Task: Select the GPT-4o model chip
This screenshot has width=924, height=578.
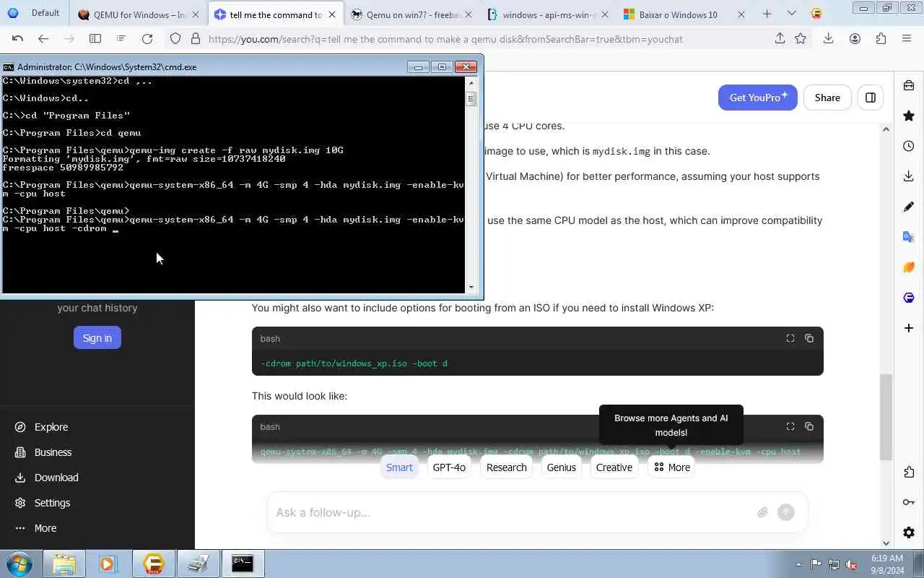Action: (x=449, y=467)
